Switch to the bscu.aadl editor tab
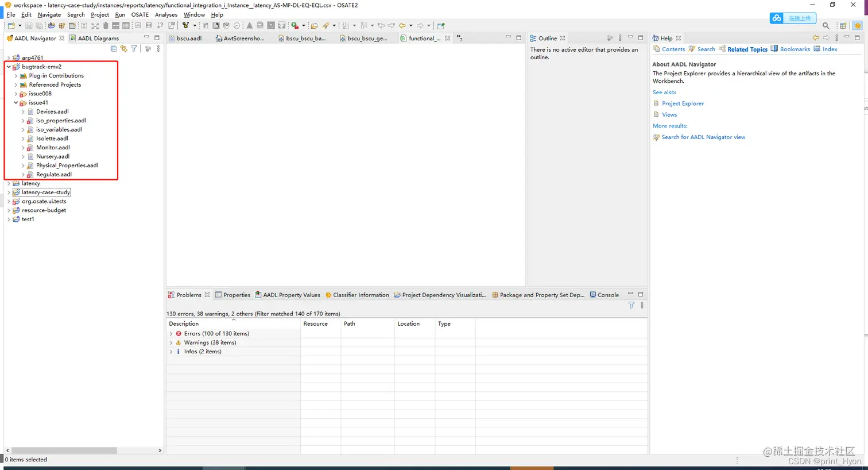The width and height of the screenshot is (868, 470). pyautogui.click(x=185, y=38)
